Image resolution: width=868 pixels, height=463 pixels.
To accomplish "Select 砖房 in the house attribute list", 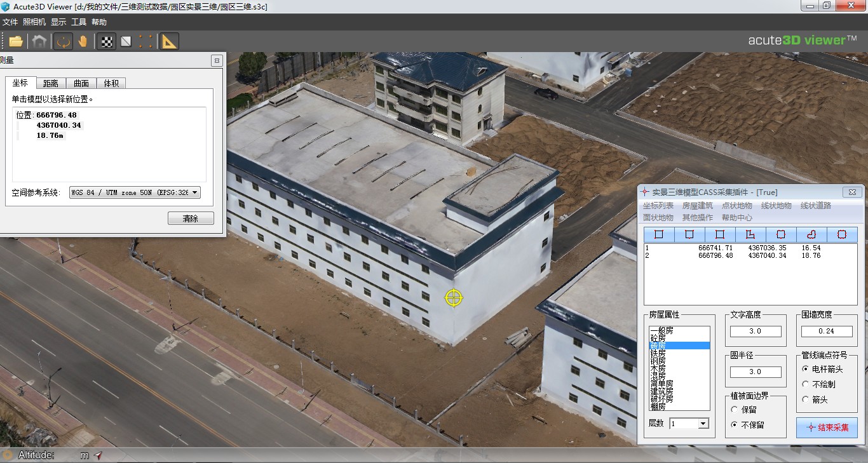I will (679, 346).
